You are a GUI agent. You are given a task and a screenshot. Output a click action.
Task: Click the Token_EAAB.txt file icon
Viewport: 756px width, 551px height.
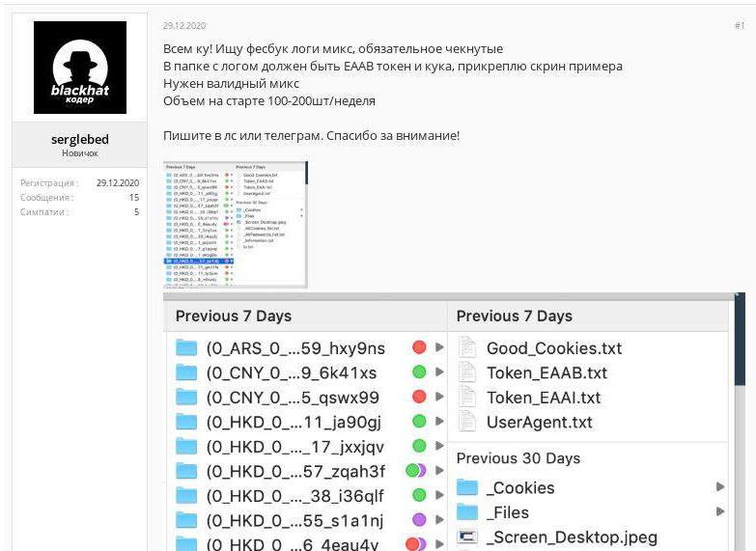[466, 372]
